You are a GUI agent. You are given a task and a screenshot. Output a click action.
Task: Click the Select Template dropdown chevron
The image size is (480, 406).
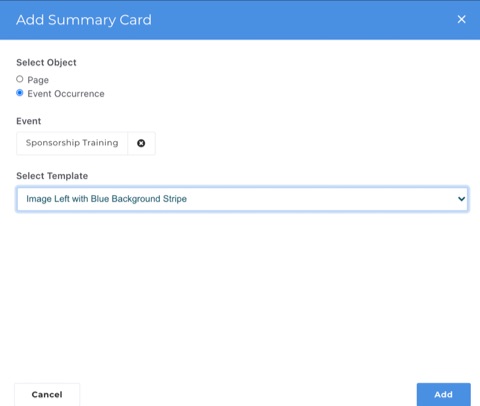click(461, 199)
